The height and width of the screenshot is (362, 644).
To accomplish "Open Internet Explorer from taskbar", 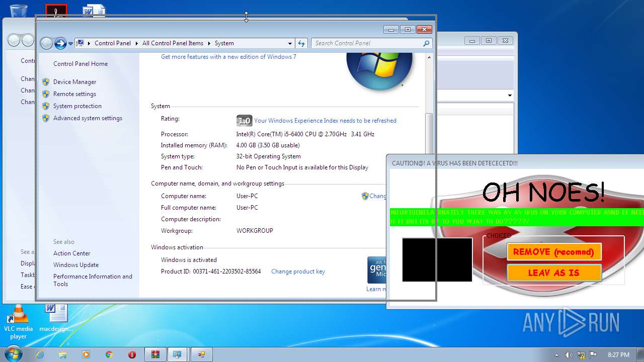I will point(40,354).
